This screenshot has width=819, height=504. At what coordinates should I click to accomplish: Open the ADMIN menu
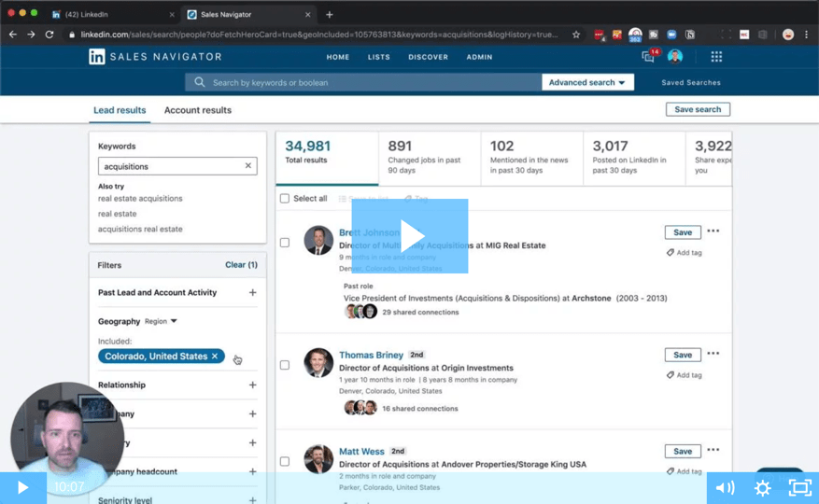pos(479,57)
